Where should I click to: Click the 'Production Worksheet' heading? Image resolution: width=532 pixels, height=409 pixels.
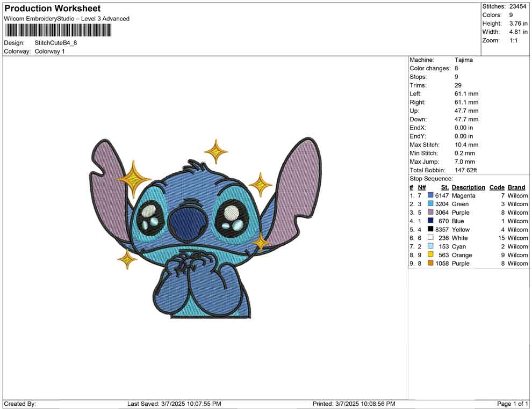click(x=53, y=9)
